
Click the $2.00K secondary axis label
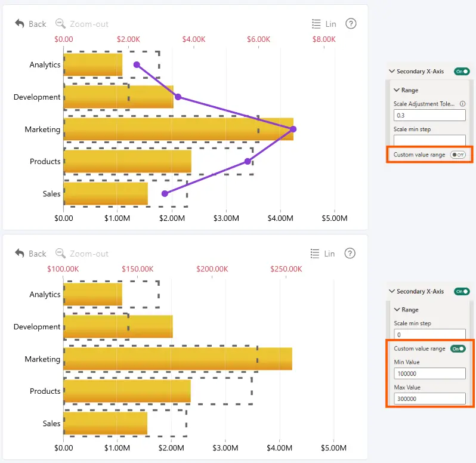pyautogui.click(x=128, y=39)
